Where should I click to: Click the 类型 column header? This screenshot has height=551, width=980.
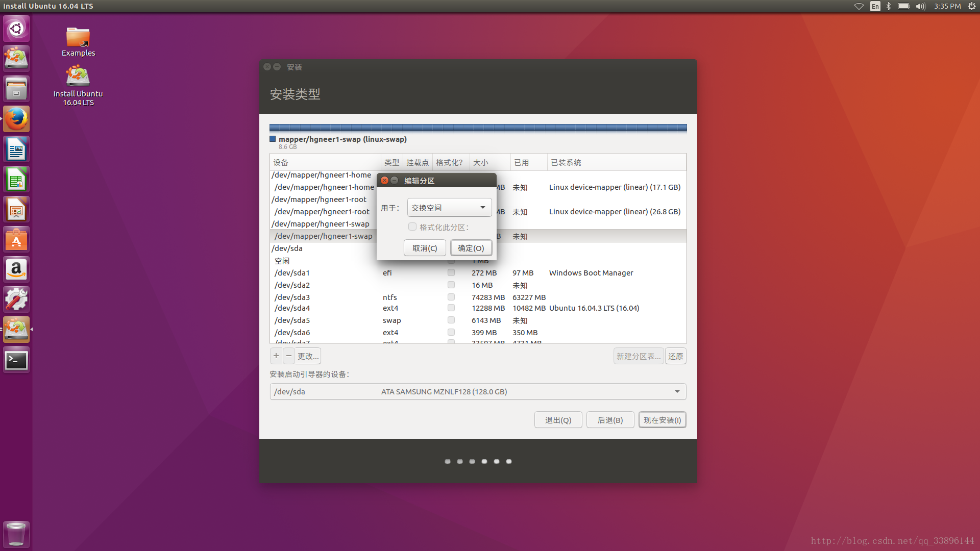point(392,162)
